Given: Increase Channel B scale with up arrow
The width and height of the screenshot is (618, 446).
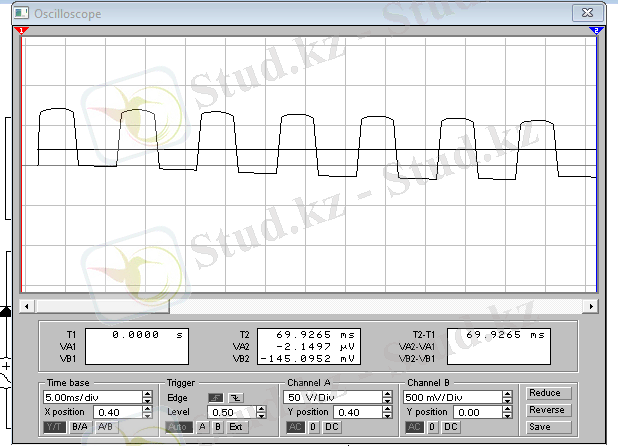Looking at the screenshot, I should point(507,394).
